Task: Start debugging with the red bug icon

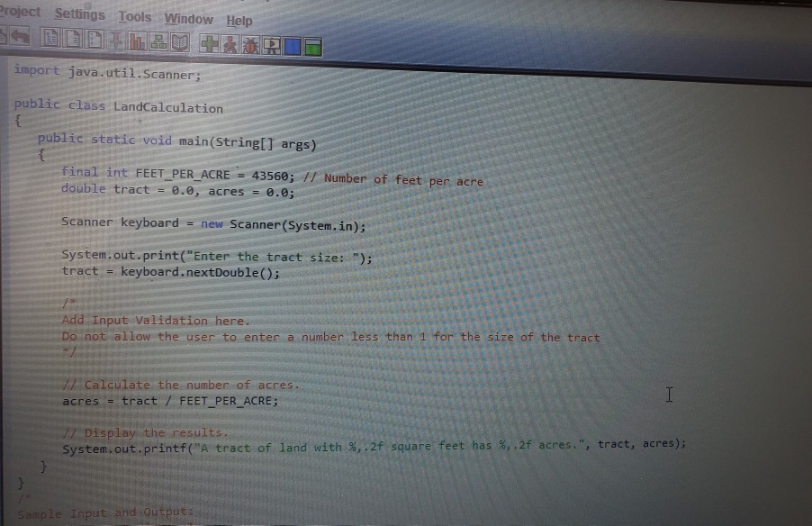Action: [x=249, y=44]
